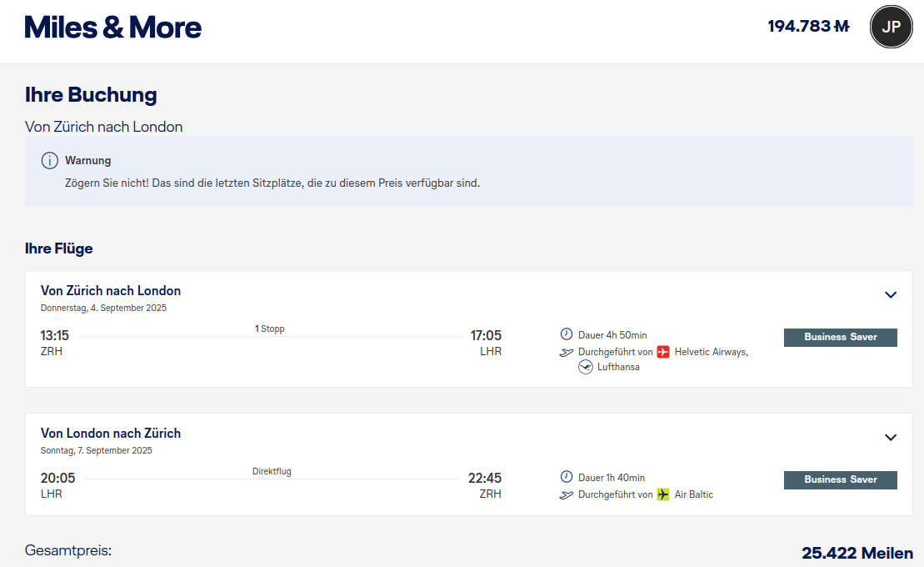Click the 1 Stopp label on outbound flight

point(270,329)
